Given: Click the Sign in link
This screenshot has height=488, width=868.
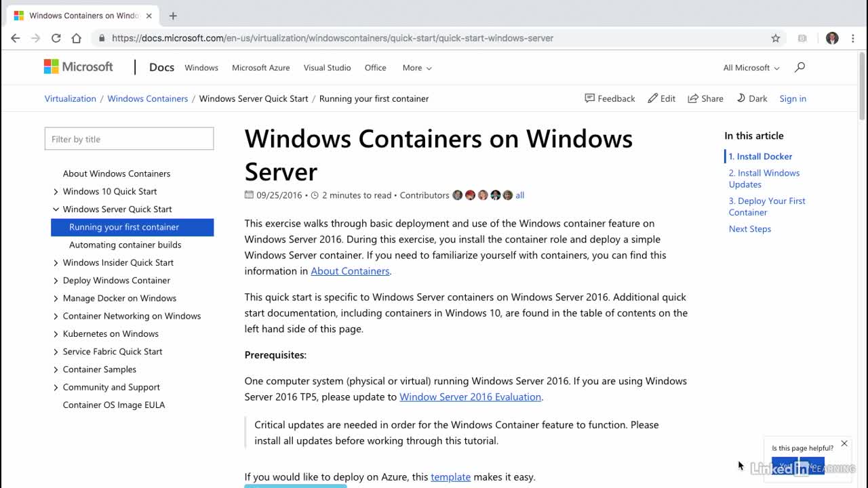Looking at the screenshot, I should click(793, 98).
